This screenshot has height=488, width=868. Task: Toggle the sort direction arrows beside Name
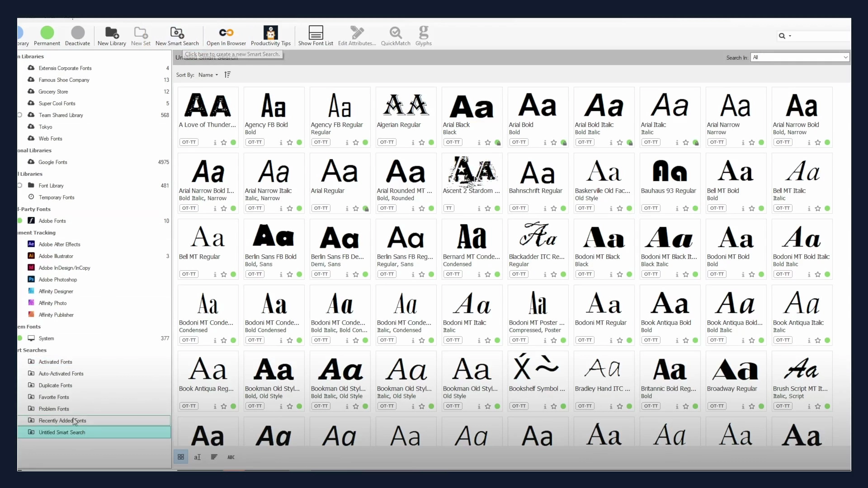tap(227, 75)
